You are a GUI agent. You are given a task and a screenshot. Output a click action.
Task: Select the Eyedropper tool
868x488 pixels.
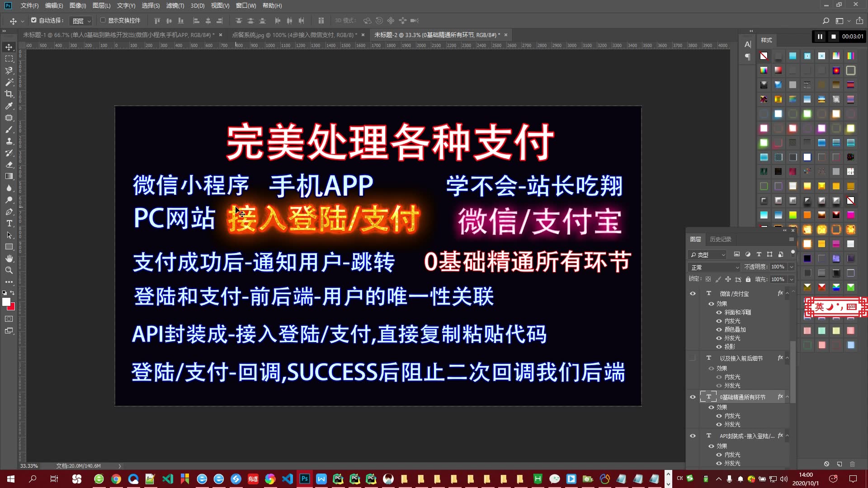click(x=9, y=105)
